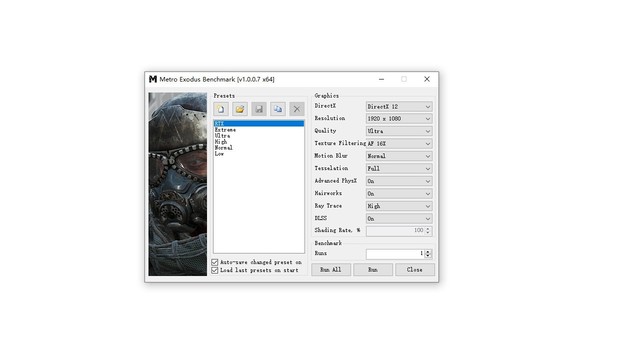
Task: Click the masked soldier artwork image
Action: click(x=178, y=184)
